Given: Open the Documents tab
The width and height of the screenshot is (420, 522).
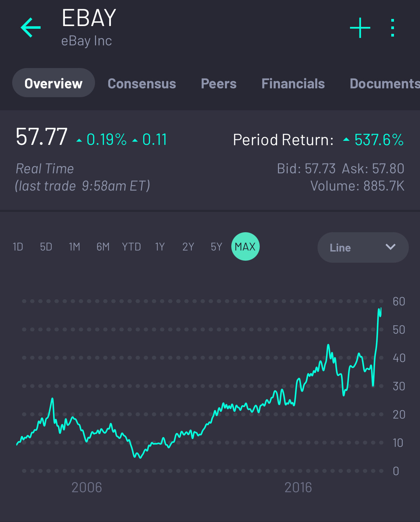Looking at the screenshot, I should (385, 84).
